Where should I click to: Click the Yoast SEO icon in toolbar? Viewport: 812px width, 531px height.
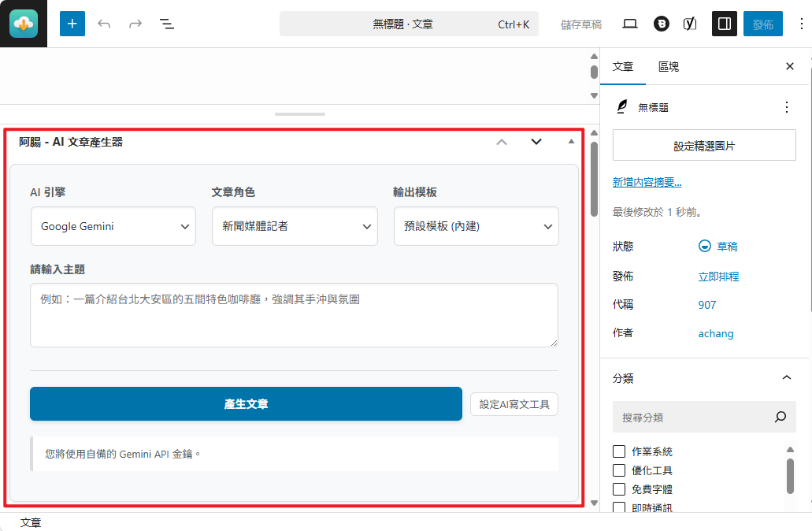pos(690,24)
